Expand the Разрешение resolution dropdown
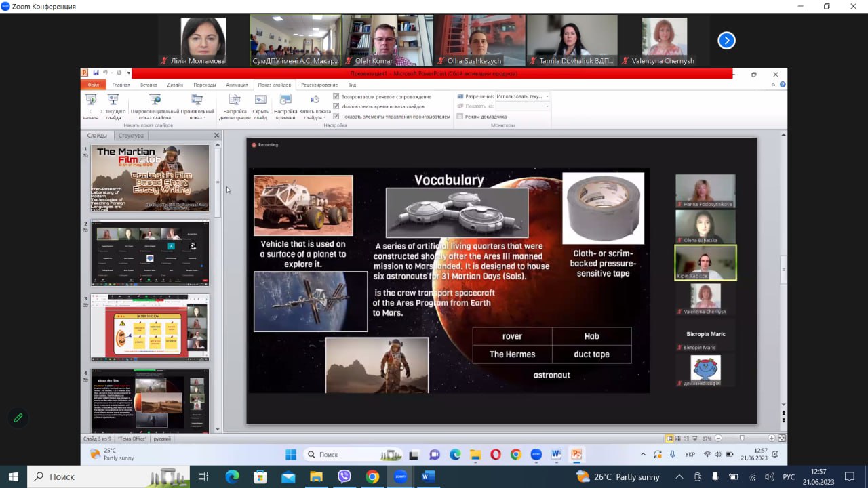Viewport: 868px width, 488px height. pyautogui.click(x=547, y=96)
